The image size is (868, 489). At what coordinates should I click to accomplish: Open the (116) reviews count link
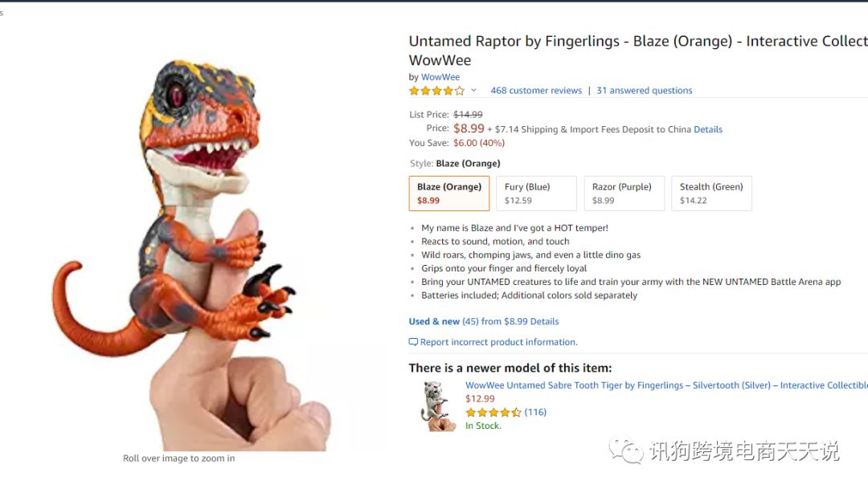coord(535,413)
